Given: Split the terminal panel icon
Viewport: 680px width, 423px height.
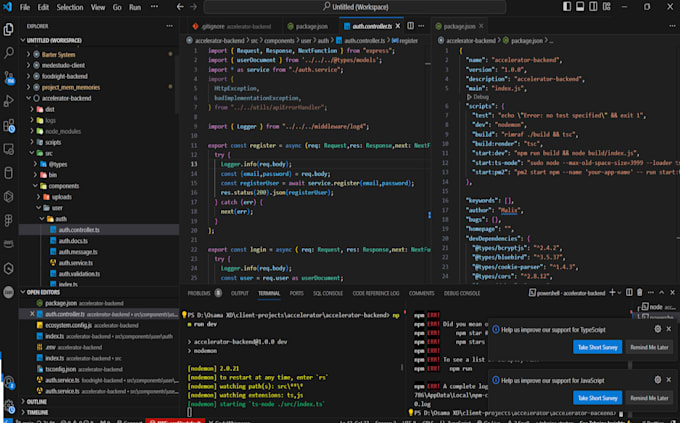Looking at the screenshot, I should [629, 293].
